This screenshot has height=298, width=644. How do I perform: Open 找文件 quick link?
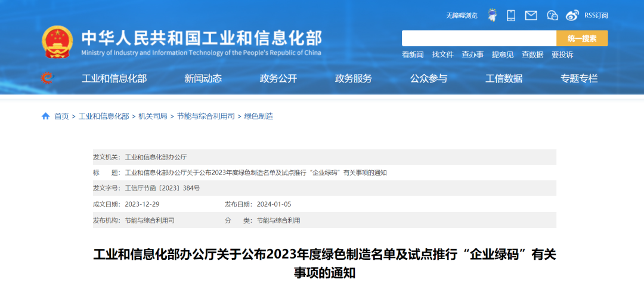pyautogui.click(x=442, y=55)
